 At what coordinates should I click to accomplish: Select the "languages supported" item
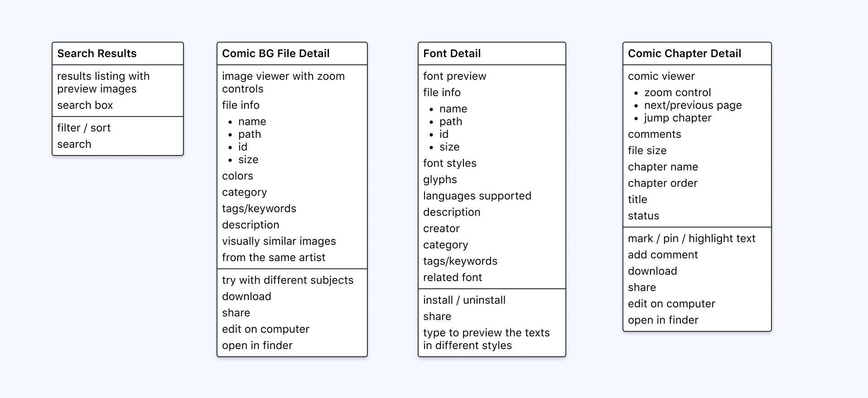[x=477, y=196]
